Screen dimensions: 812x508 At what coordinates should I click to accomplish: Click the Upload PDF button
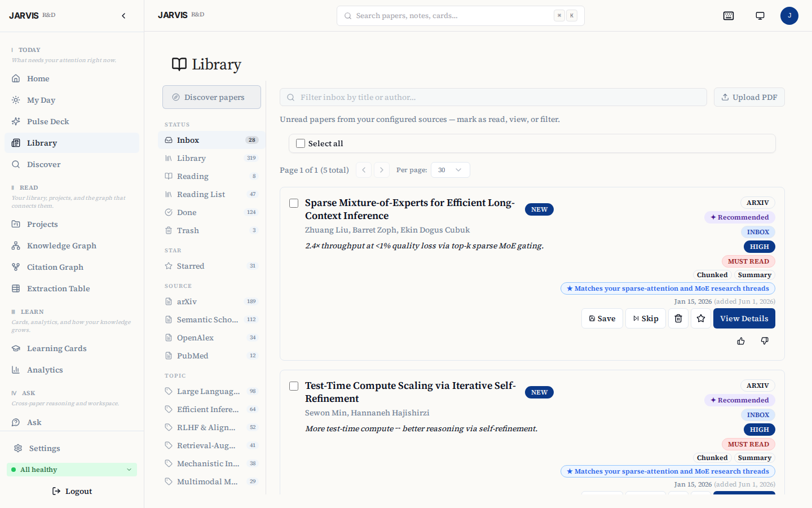tap(749, 97)
